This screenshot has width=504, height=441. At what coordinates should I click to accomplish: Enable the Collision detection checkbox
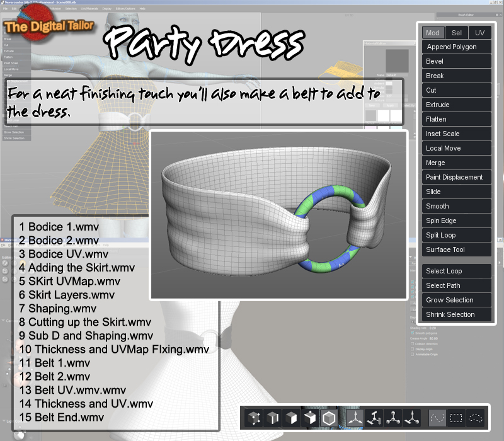413,343
